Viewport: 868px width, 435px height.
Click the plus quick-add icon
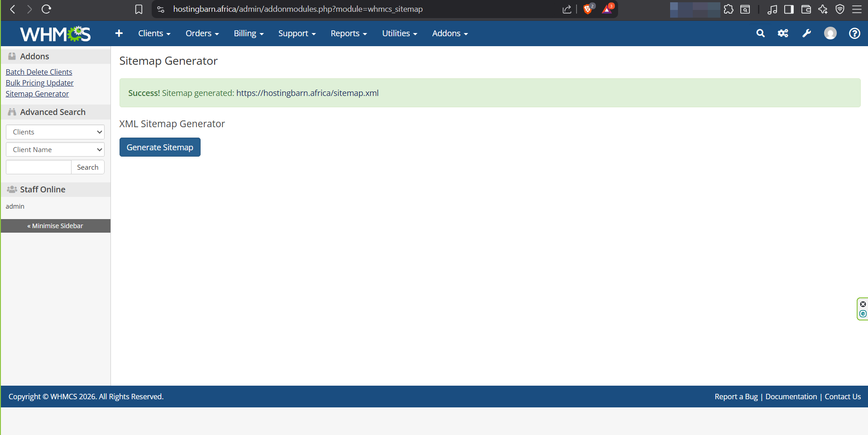pyautogui.click(x=119, y=33)
